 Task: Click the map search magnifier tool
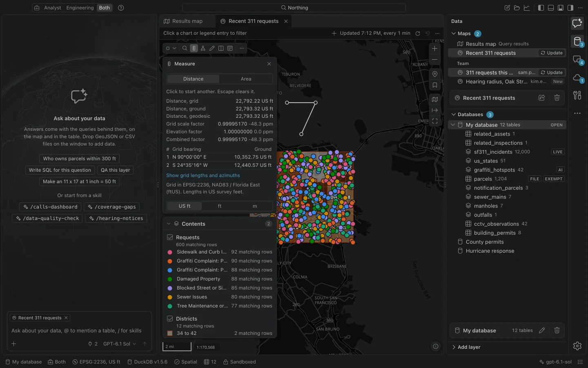pos(185,48)
